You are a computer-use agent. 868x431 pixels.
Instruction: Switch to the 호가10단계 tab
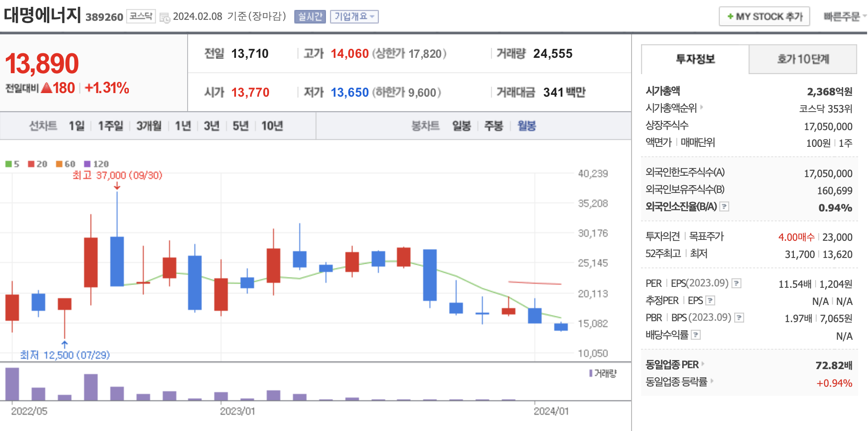803,59
